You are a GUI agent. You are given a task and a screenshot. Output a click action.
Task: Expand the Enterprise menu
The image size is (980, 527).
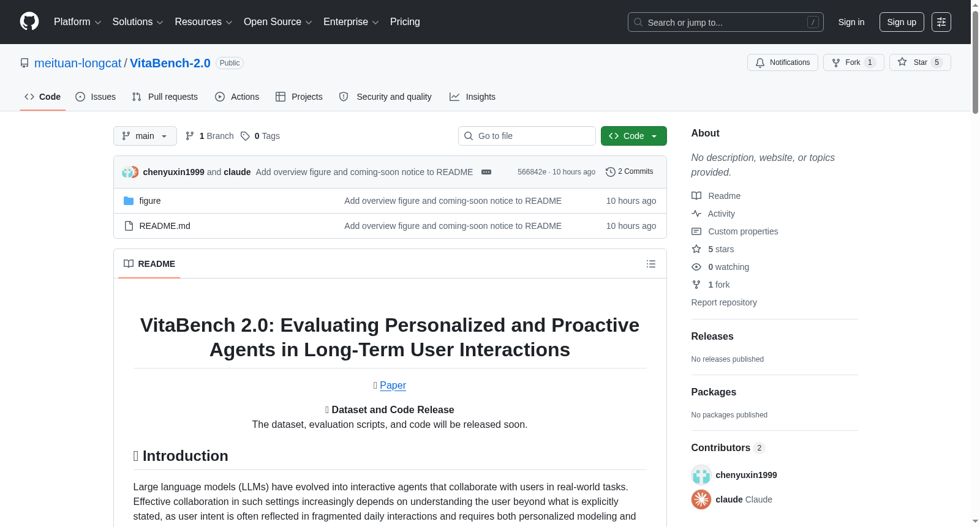351,22
